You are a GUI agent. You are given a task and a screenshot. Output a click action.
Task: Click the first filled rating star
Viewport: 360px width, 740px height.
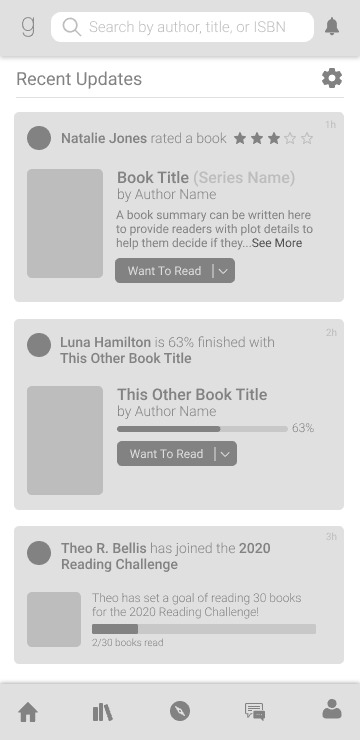240,138
